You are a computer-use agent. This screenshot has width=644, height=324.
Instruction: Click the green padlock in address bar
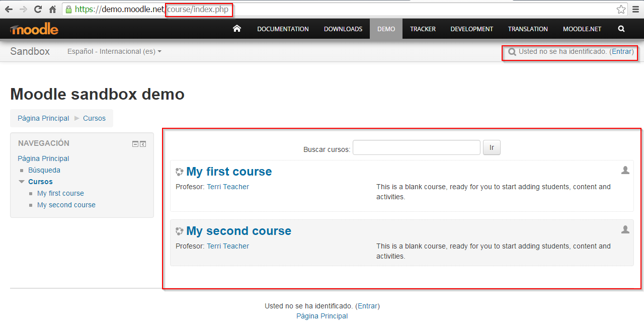[x=69, y=9]
